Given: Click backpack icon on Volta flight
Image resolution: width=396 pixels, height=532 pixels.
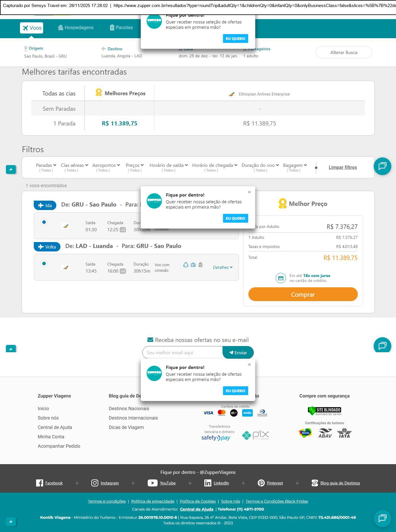Looking at the screenshot, I should [186, 265].
